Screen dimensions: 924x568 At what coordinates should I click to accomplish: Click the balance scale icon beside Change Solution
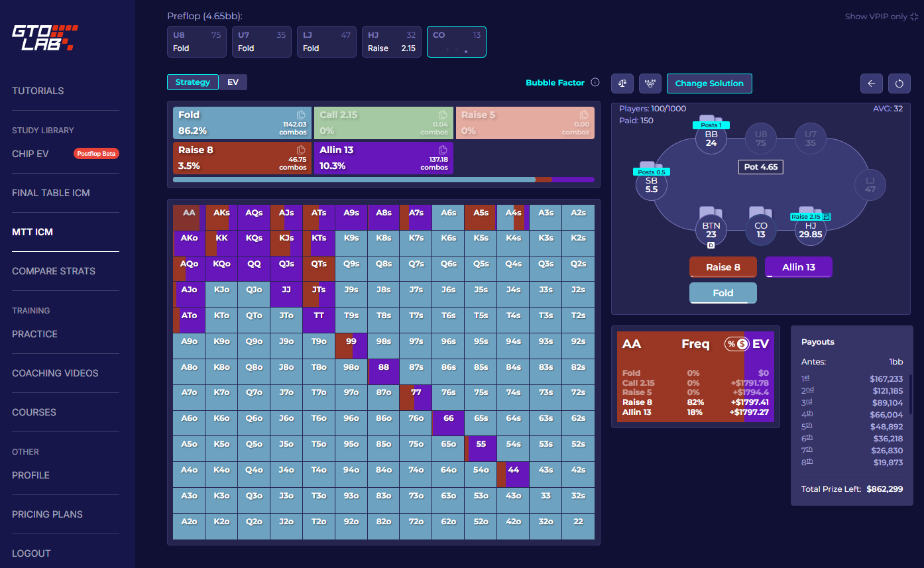coord(622,84)
